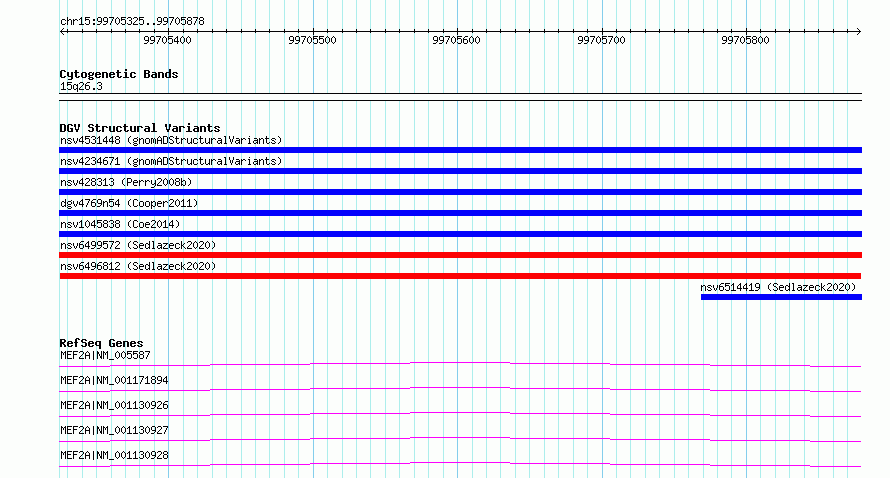Click the intron line of MEF2A|NM_001130927

click(460, 439)
